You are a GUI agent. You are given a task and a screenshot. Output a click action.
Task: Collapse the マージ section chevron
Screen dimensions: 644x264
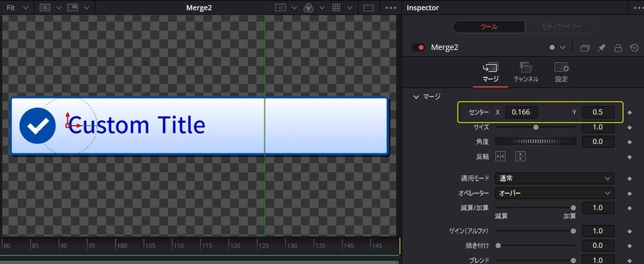coord(415,97)
